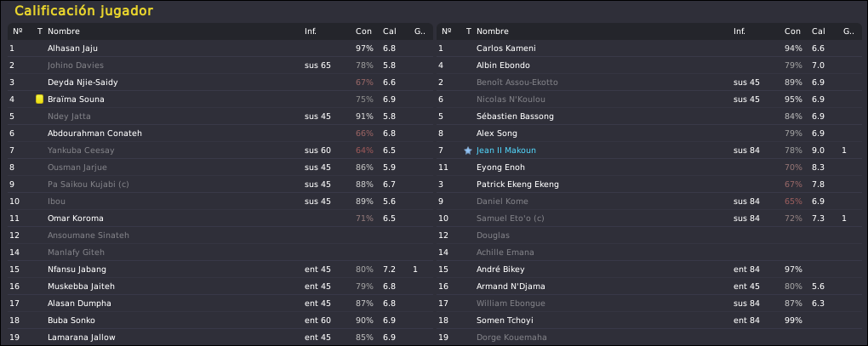Click the T column header in left table
The height and width of the screenshot is (346, 868).
[39, 31]
